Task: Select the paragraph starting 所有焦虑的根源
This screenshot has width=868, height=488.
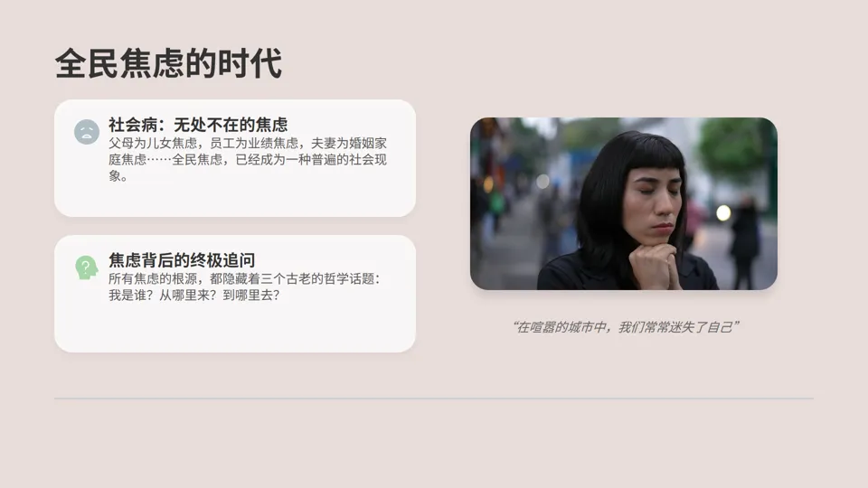Action: pos(244,286)
